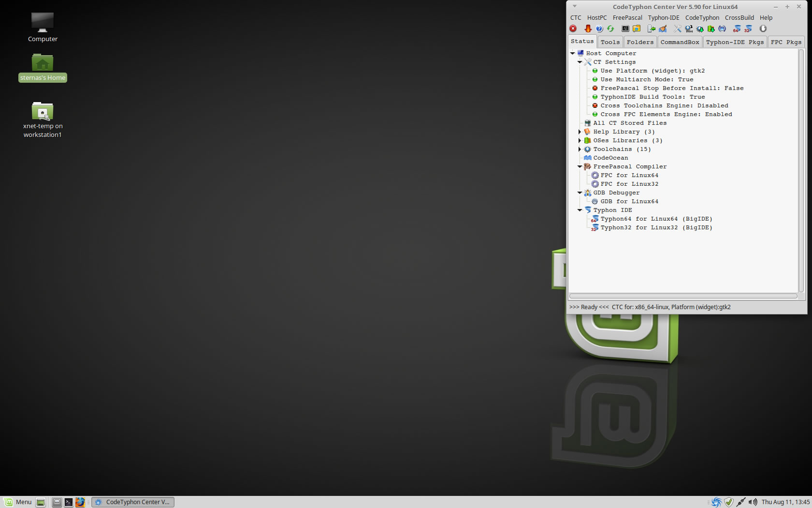812x508 pixels.
Task: Select 'All CT Stored Files' item
Action: [630, 123]
